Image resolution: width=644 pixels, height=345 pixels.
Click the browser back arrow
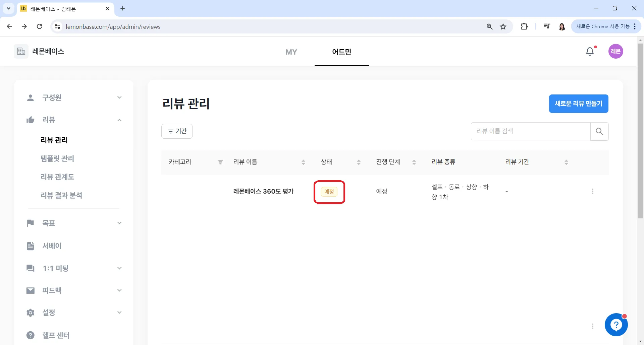[x=9, y=26]
